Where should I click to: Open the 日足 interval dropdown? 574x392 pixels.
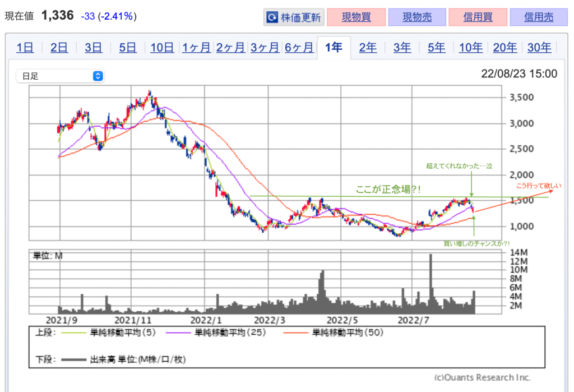tap(60, 76)
